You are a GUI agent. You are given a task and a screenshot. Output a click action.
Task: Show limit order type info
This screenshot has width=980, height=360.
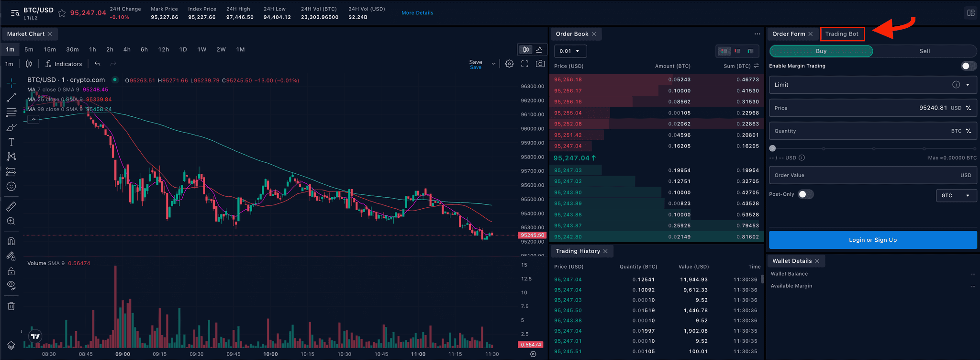point(956,85)
